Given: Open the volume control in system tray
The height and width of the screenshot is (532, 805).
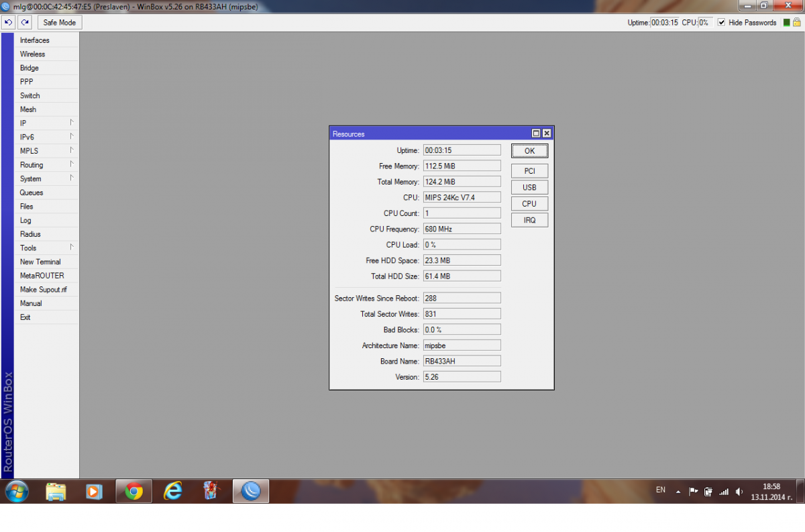Looking at the screenshot, I should (739, 492).
